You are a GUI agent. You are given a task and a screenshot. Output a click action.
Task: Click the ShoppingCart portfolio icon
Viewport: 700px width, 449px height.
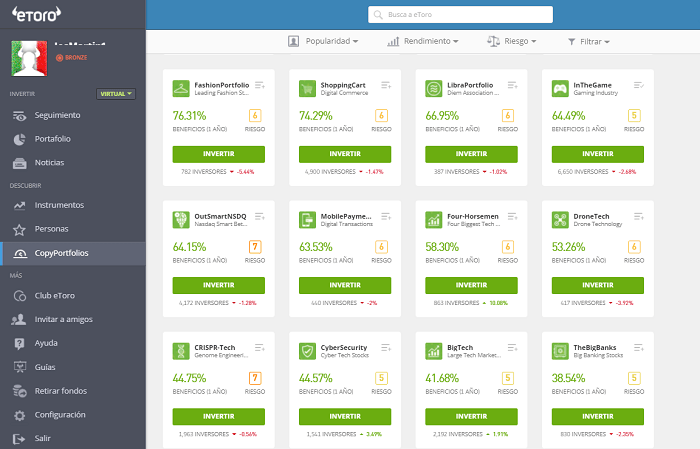coord(307,88)
